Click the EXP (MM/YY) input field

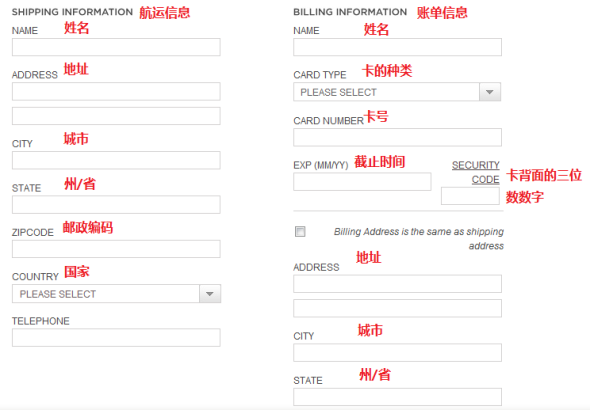click(x=362, y=182)
